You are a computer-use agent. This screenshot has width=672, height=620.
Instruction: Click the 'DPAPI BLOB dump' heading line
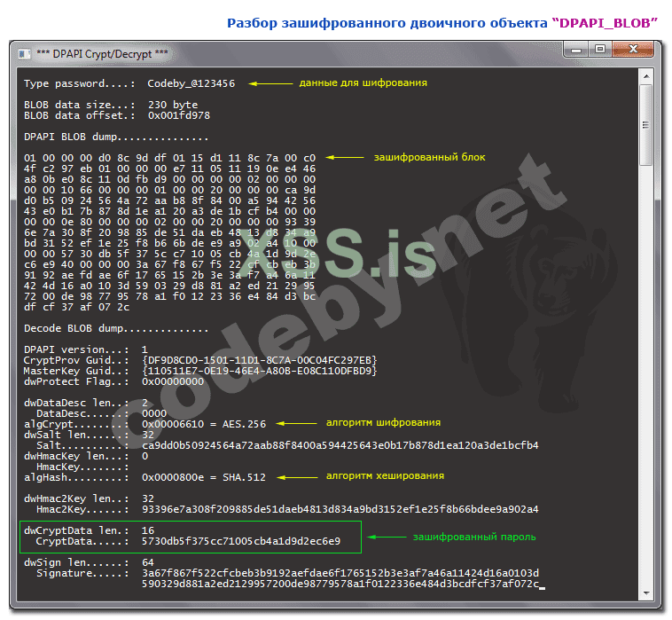click(116, 137)
